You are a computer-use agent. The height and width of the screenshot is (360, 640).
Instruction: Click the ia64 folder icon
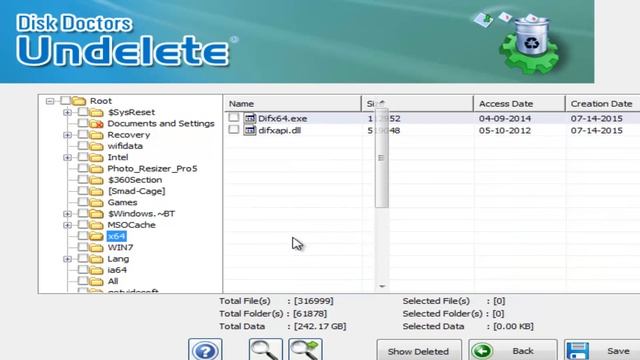pos(97,270)
